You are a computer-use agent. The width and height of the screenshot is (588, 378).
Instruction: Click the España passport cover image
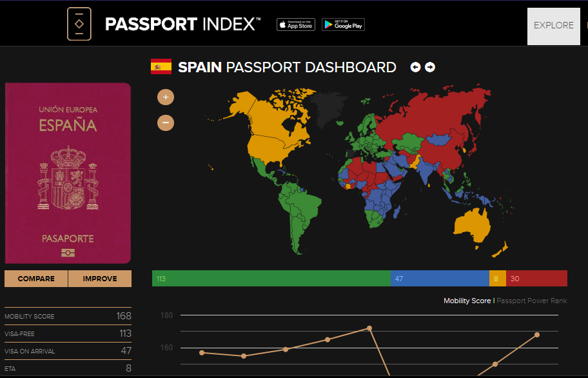click(x=68, y=174)
